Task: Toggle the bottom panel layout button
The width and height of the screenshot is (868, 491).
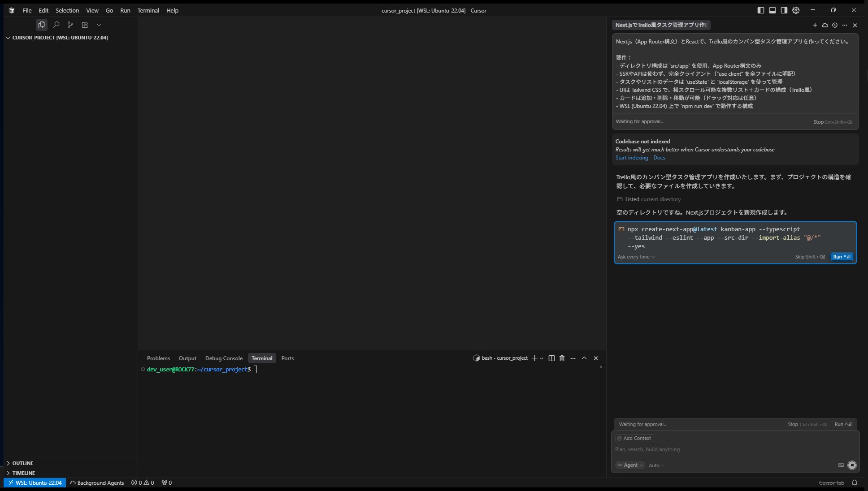Action: pyautogui.click(x=773, y=10)
